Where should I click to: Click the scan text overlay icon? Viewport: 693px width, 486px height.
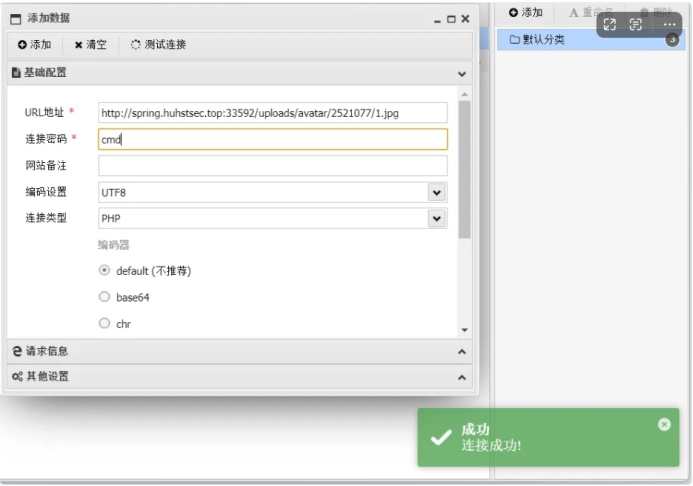pyautogui.click(x=636, y=24)
